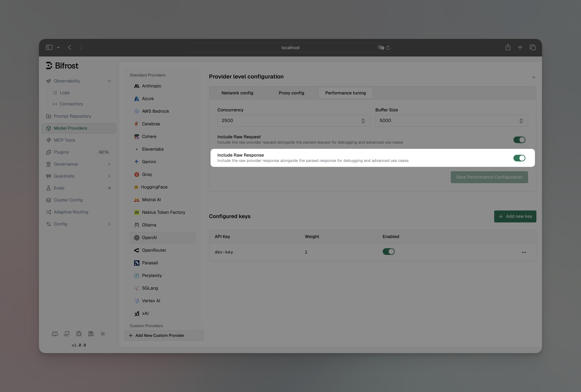Turn off Include Raw Request

coord(519,140)
